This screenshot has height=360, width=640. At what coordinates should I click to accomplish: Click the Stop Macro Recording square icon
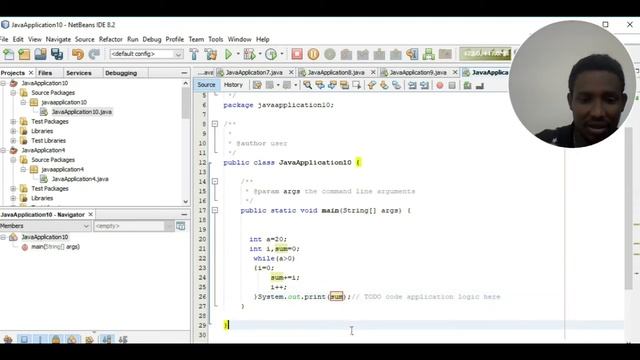452,85
